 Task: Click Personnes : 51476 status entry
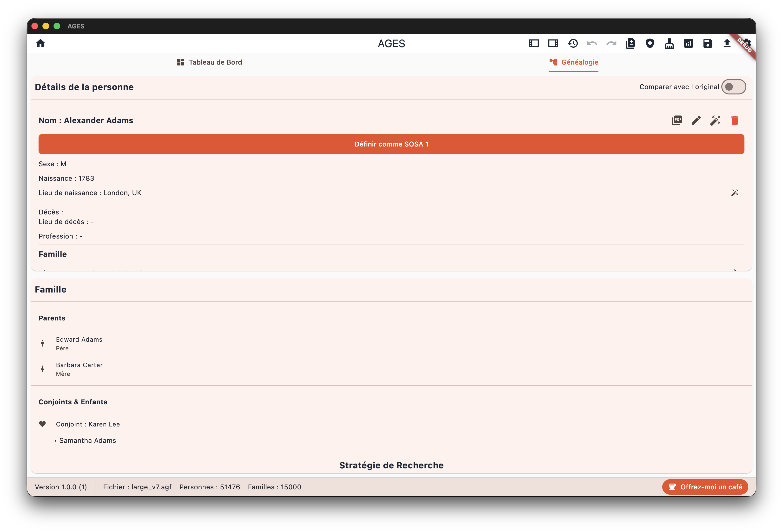tap(210, 487)
